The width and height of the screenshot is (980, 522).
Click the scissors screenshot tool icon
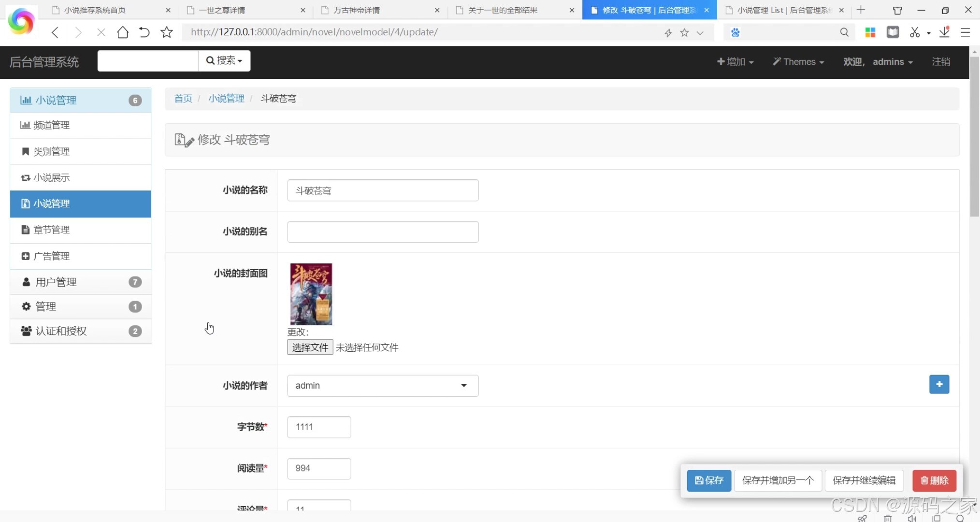914,32
